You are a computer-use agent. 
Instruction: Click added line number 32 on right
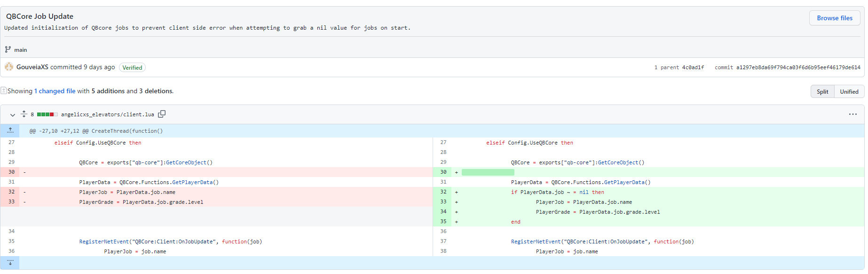(443, 192)
